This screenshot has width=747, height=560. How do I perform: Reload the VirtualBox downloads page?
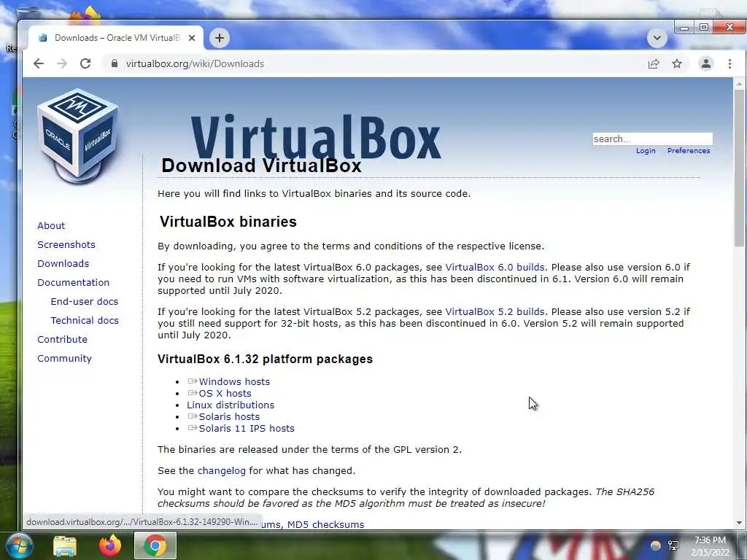[85, 63]
